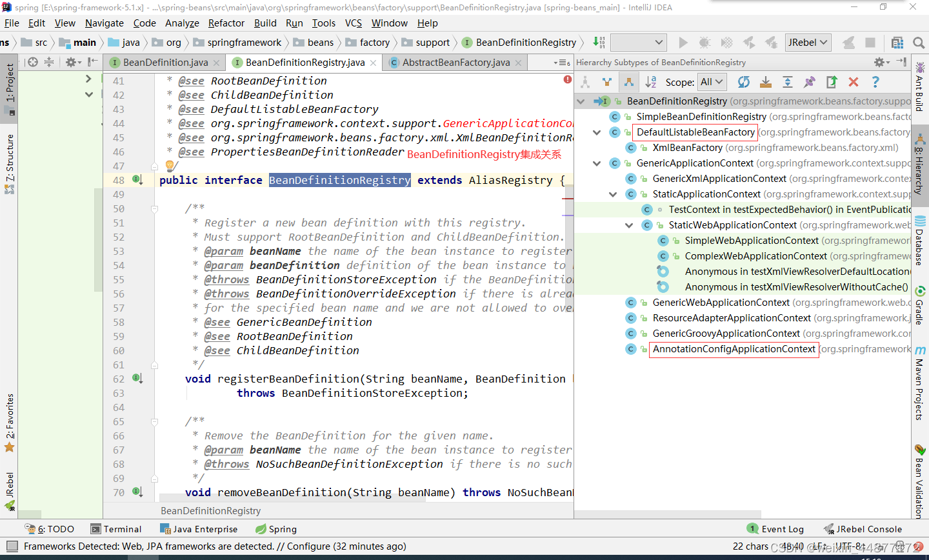Close BeanDefinitionRegistry.java tab
Viewport: 929px width, 560px height.
click(374, 63)
